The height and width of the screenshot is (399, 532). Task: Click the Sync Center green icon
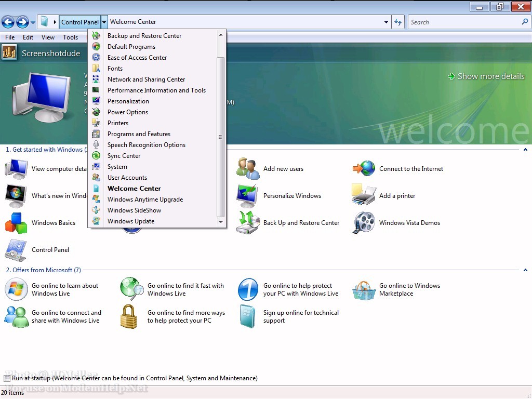point(96,155)
